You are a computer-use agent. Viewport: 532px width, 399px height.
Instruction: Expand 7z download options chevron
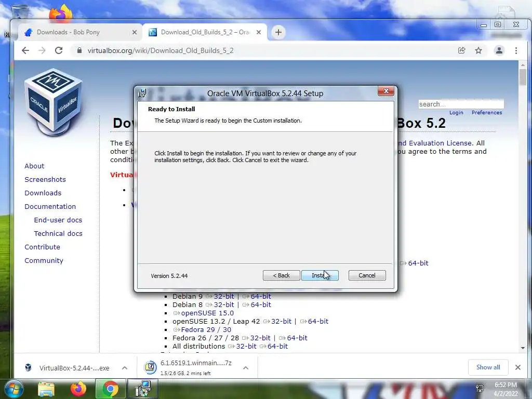(x=246, y=368)
